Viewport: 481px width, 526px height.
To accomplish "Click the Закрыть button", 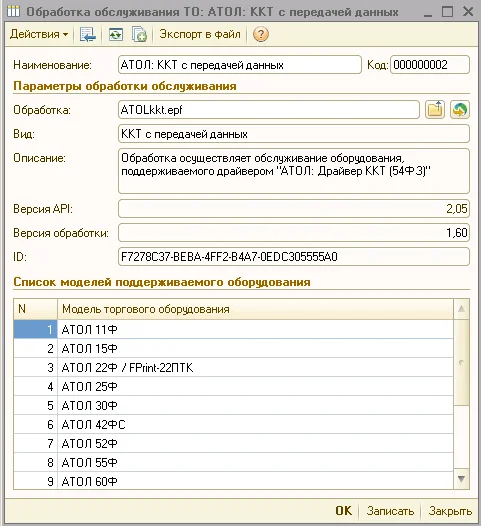I will pyautogui.click(x=450, y=511).
